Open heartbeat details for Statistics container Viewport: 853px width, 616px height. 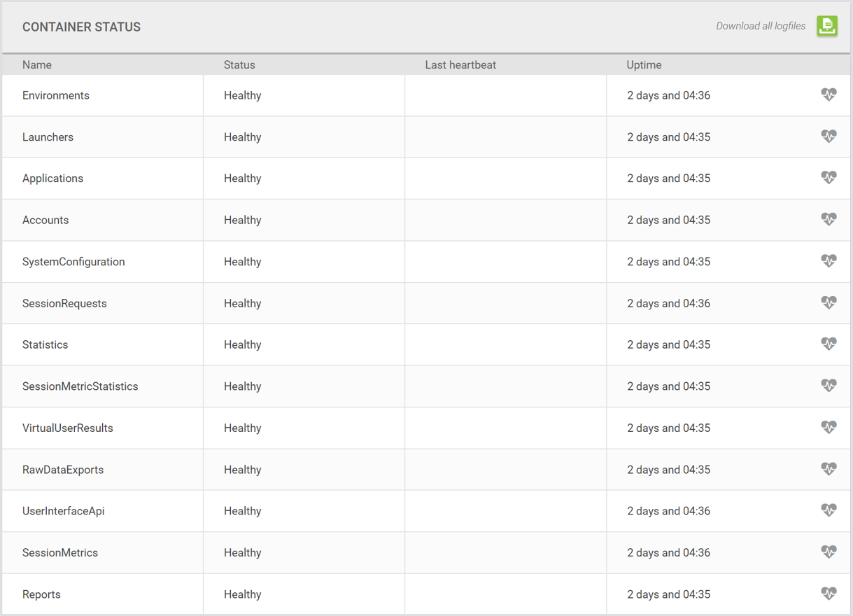(x=829, y=344)
